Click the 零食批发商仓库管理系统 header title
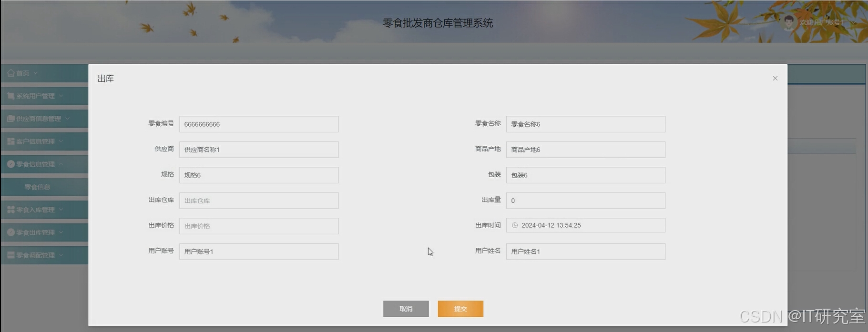Screen dimensions: 868x332 438,23
